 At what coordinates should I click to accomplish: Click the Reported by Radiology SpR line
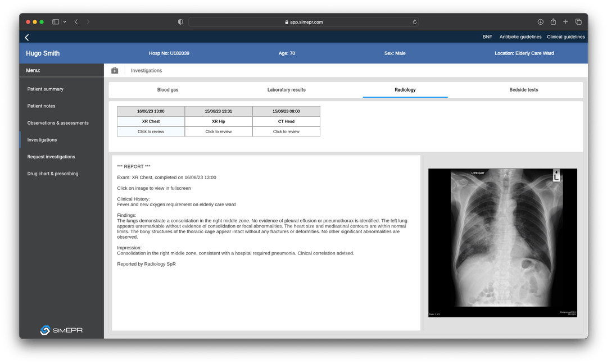tap(146, 264)
